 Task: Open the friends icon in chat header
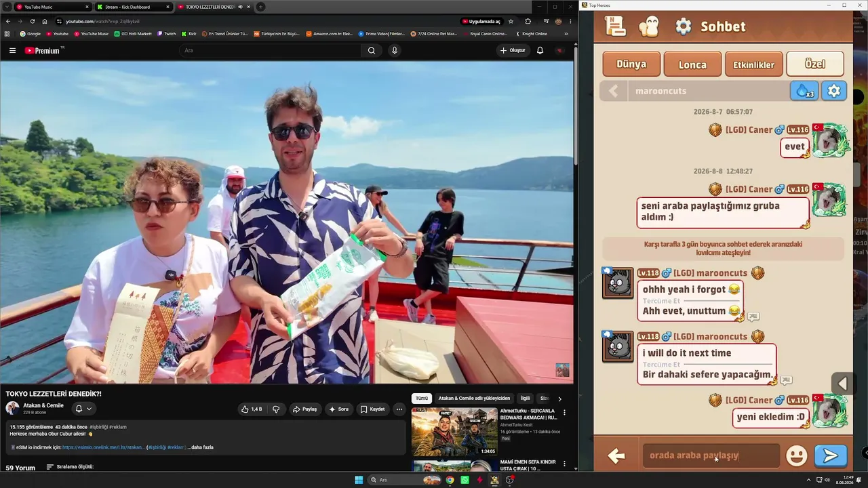point(649,26)
